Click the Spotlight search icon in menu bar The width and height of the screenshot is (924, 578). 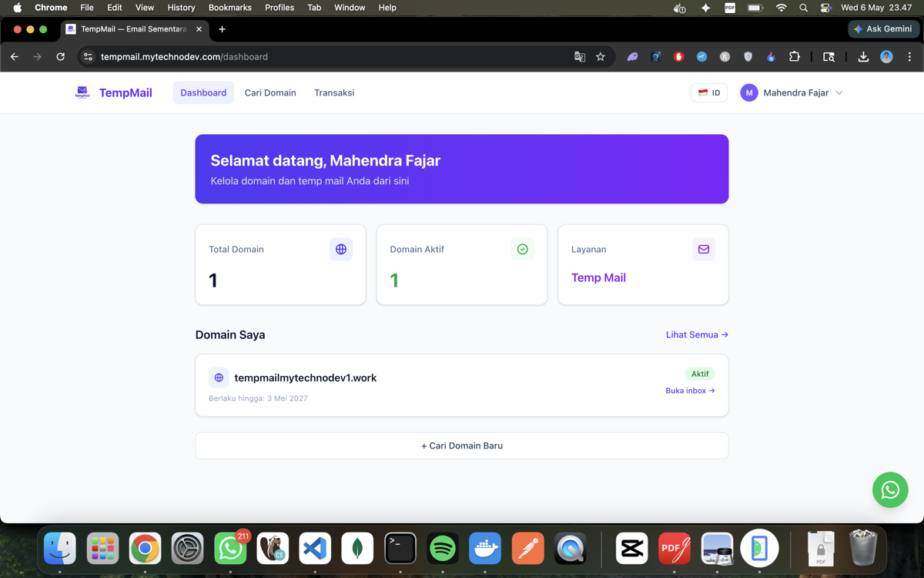point(803,8)
